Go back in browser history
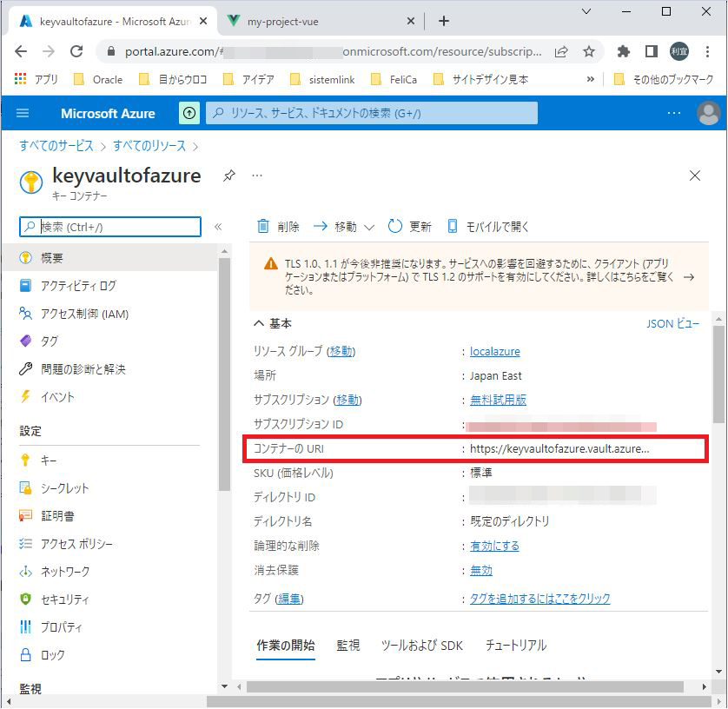Screen dimensions: 728x709 [21, 51]
